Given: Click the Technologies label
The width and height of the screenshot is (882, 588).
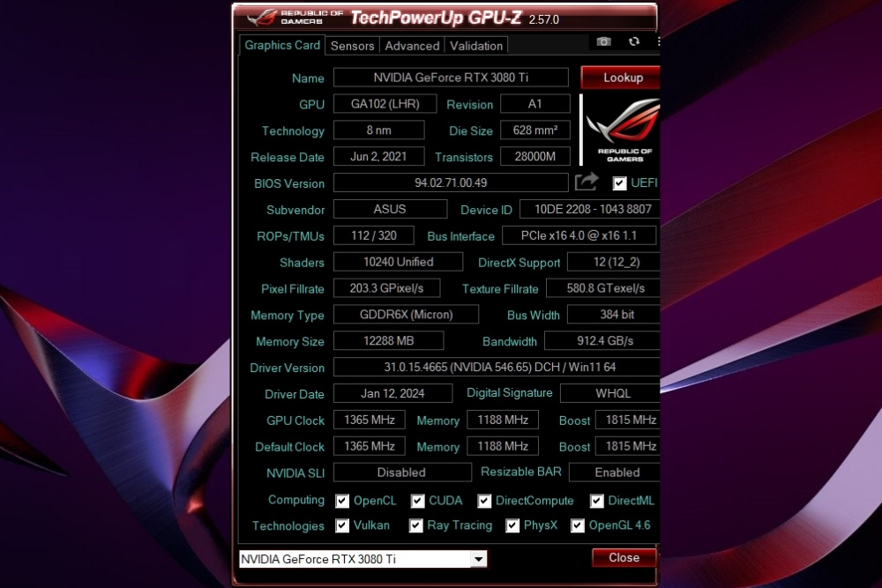Looking at the screenshot, I should point(288,525).
